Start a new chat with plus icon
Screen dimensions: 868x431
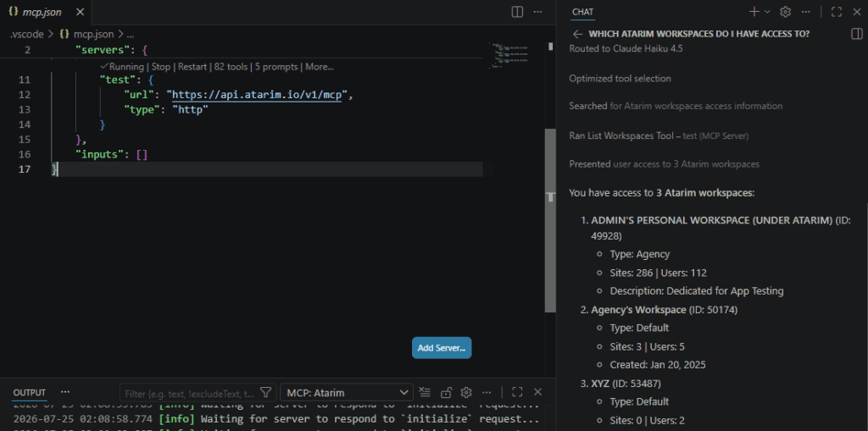(x=754, y=12)
